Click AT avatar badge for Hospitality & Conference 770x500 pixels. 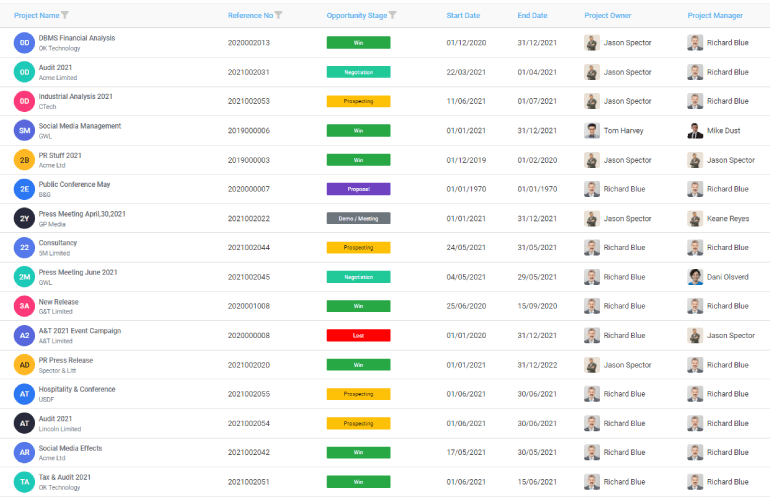click(x=24, y=394)
